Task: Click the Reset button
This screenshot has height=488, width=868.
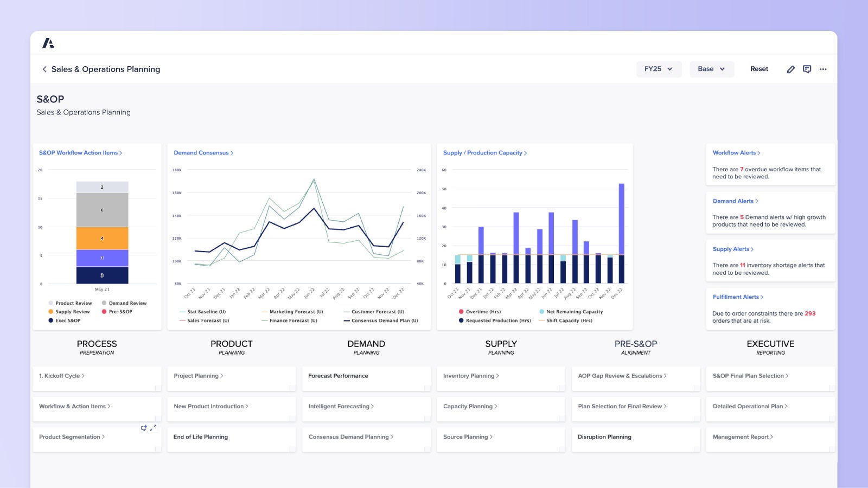Action: pos(759,69)
